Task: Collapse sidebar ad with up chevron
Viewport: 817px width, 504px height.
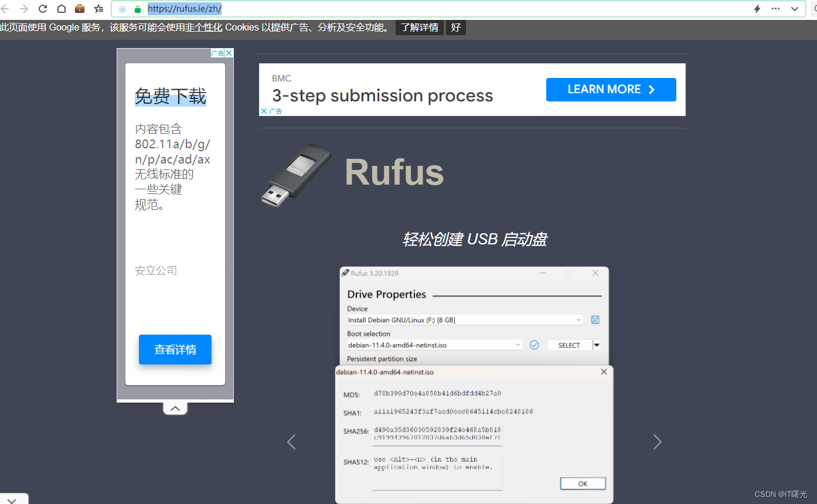Action: pos(175,408)
